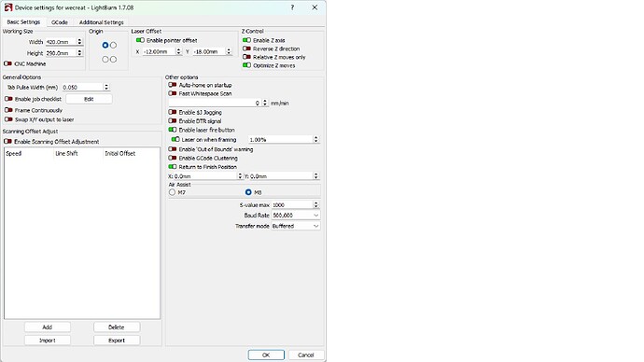Toggle the CNC Machine switch

(7, 63)
